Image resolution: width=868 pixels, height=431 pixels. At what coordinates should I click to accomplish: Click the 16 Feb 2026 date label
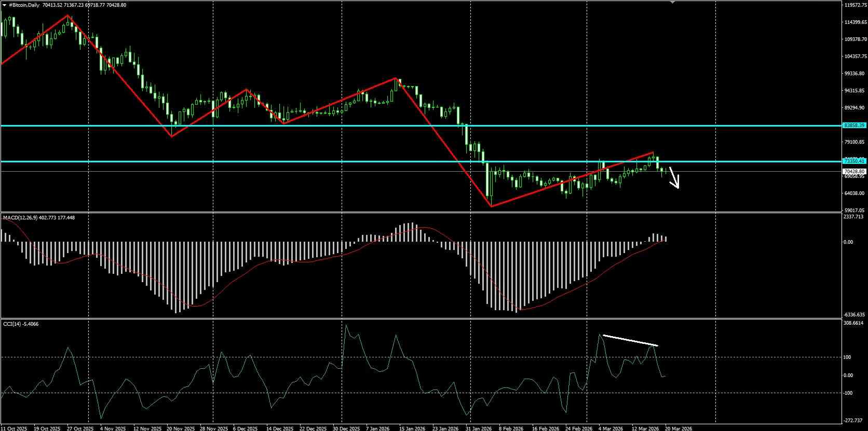coord(545,428)
